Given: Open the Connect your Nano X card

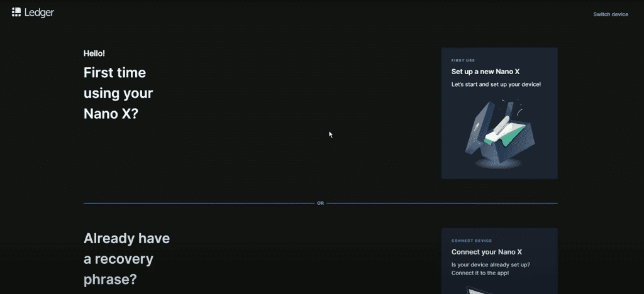Looking at the screenshot, I should click(x=499, y=261).
